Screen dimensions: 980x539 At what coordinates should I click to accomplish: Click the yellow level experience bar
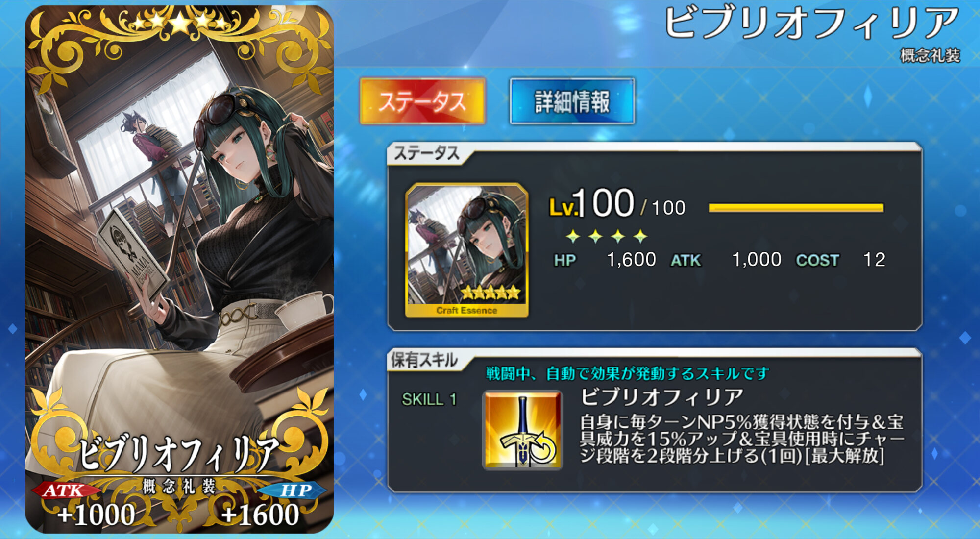coord(796,208)
